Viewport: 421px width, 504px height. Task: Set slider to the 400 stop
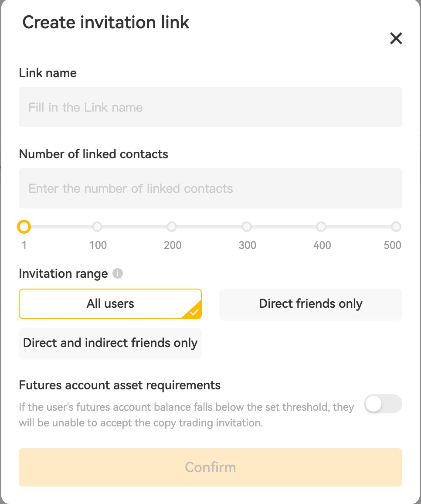tap(321, 227)
